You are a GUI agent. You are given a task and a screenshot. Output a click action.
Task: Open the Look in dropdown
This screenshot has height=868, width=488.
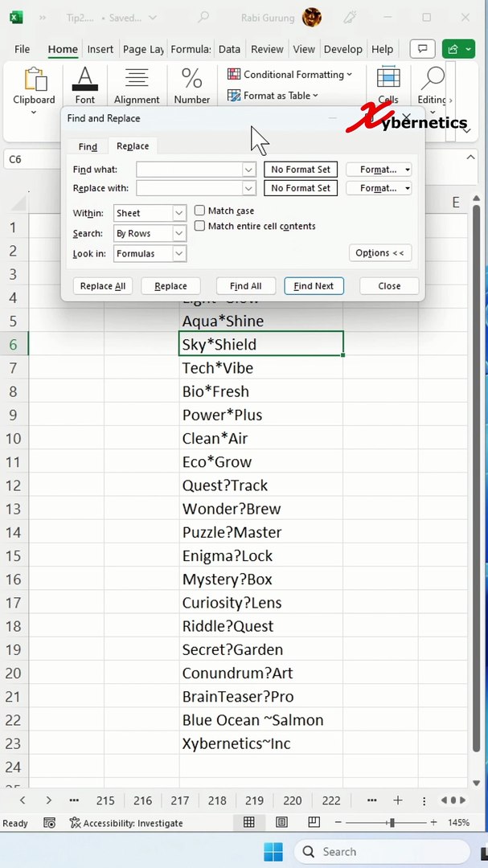point(179,254)
